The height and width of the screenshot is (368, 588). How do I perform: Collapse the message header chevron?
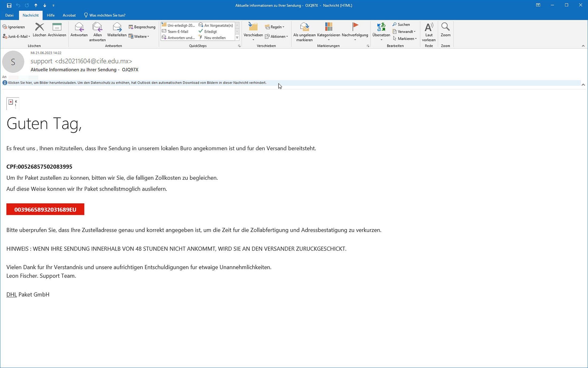tap(583, 85)
